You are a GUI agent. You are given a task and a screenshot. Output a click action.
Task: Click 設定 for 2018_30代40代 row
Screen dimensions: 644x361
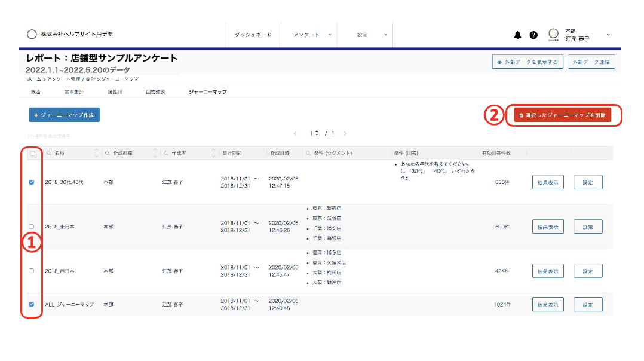(588, 182)
